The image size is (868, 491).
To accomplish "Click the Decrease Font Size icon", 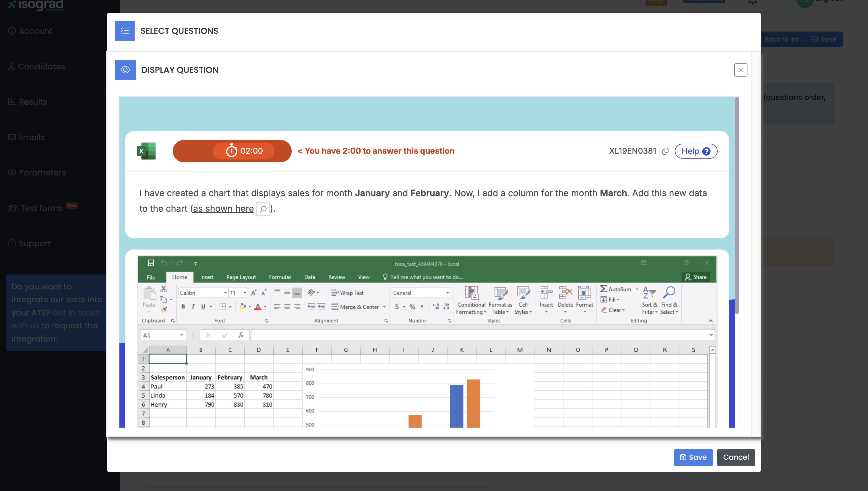I will [x=264, y=293].
